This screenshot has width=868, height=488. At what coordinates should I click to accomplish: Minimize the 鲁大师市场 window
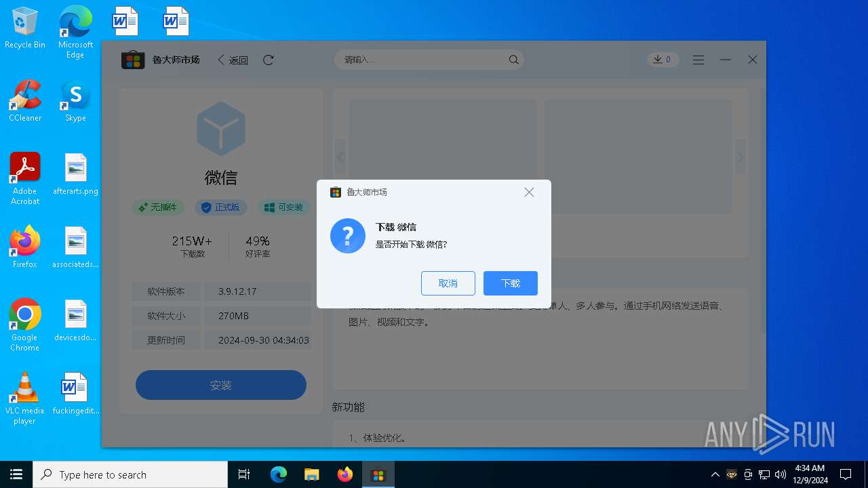[x=726, y=60]
